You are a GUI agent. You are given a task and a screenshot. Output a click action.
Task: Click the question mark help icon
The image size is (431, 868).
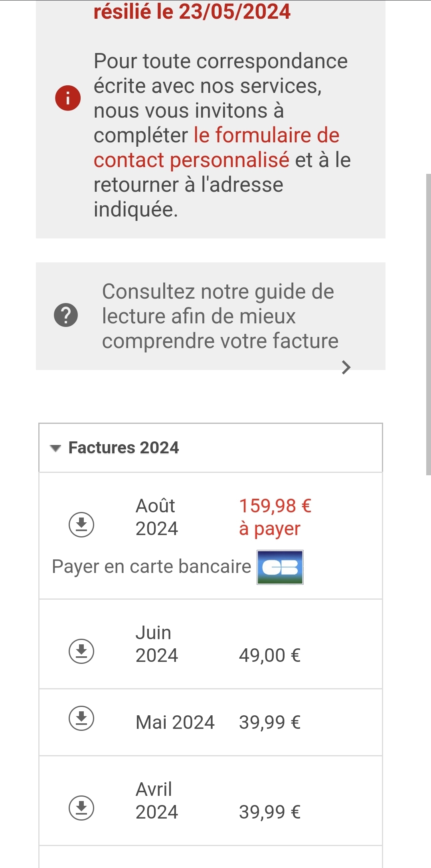(66, 315)
